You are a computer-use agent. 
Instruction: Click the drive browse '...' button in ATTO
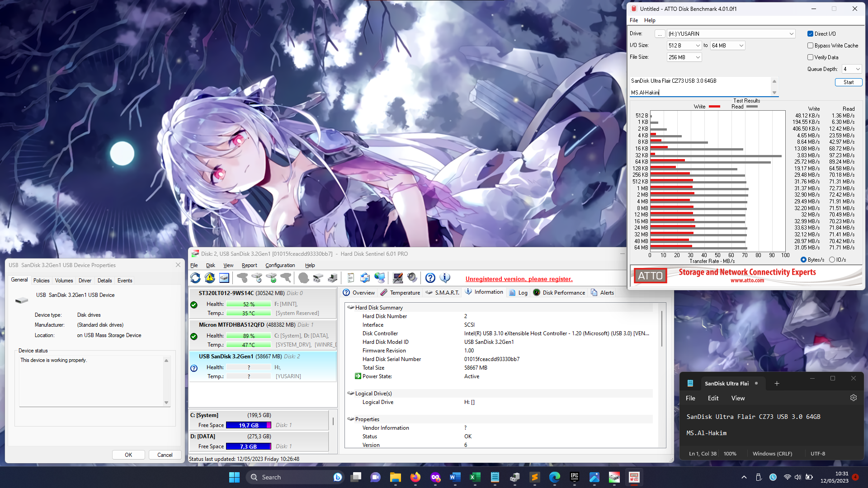(660, 34)
